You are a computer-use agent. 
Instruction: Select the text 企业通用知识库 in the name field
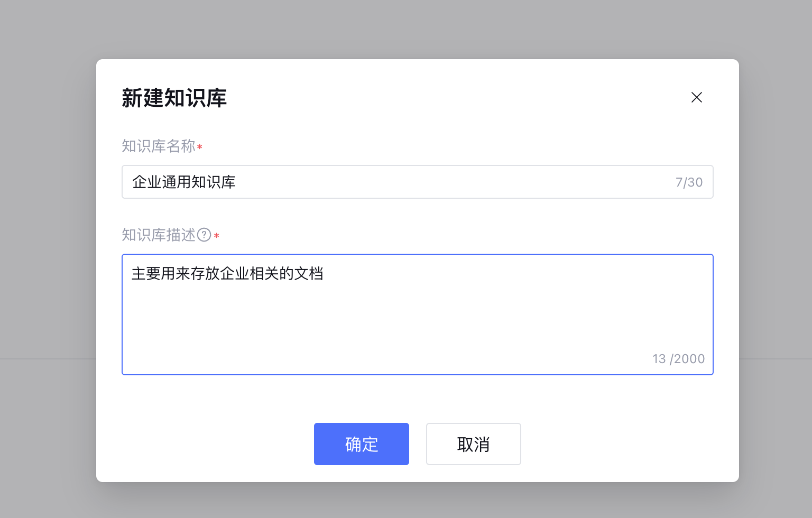pos(184,182)
